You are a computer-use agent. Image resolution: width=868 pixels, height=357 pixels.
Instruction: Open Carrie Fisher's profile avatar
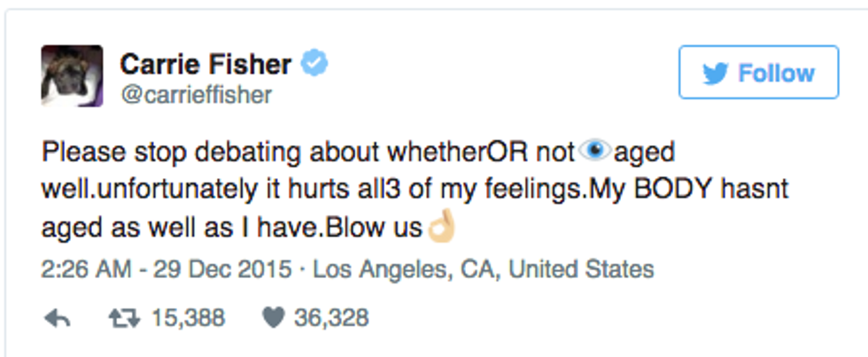click(x=71, y=75)
